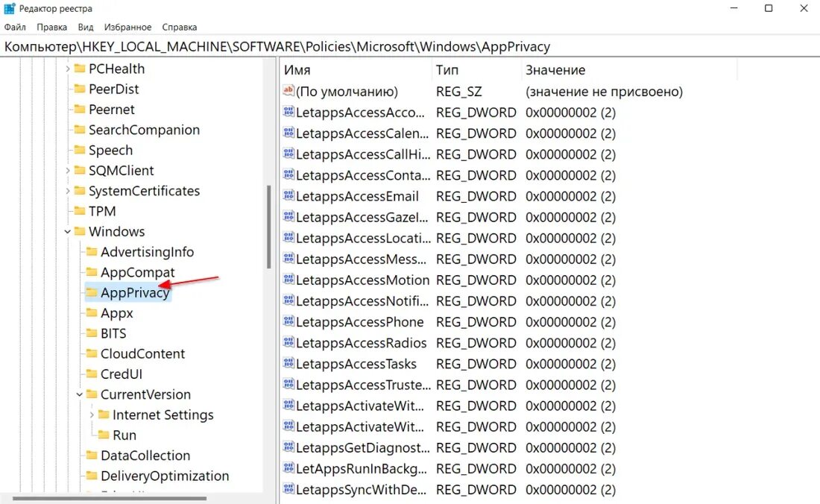820x504 pixels.
Task: Click the DWORD icon of LetAppsRunInBackg... entry
Action: [288, 468]
